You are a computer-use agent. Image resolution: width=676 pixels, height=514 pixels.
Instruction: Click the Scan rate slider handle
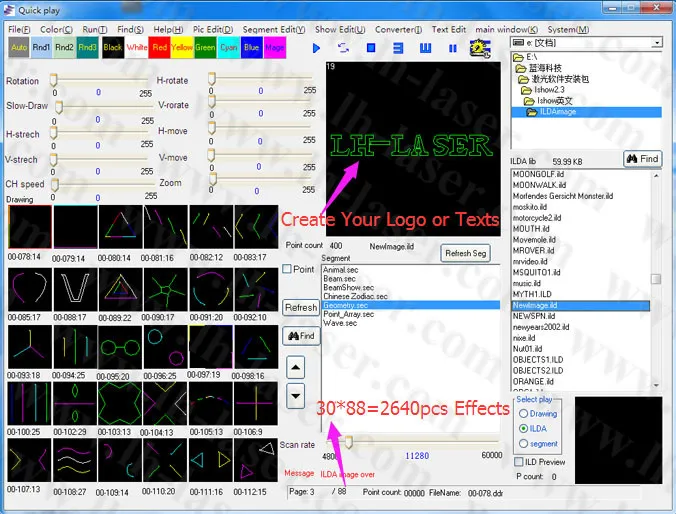pyautogui.click(x=348, y=441)
